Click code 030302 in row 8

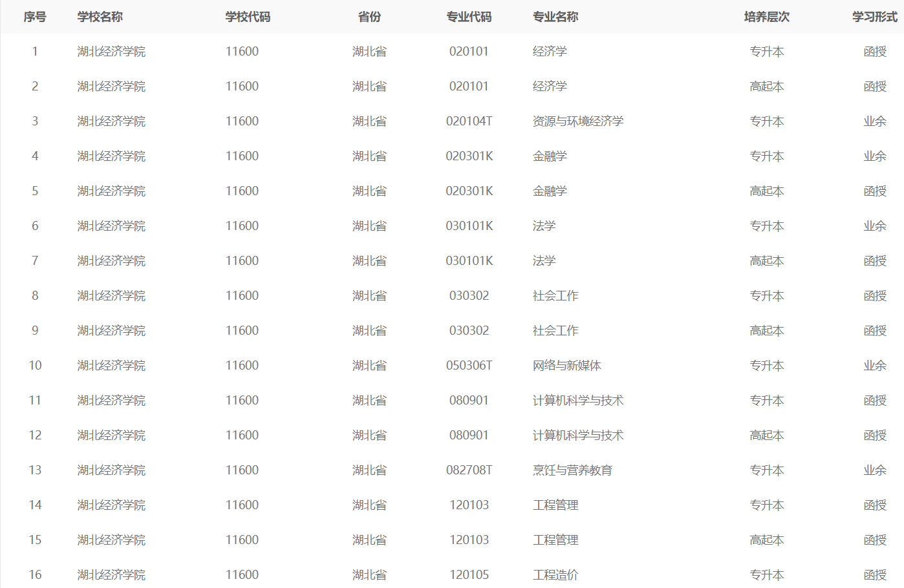469,296
